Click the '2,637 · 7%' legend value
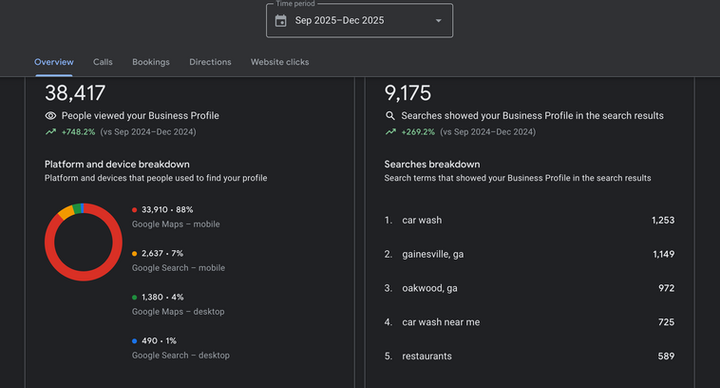The image size is (720, 388). click(162, 253)
